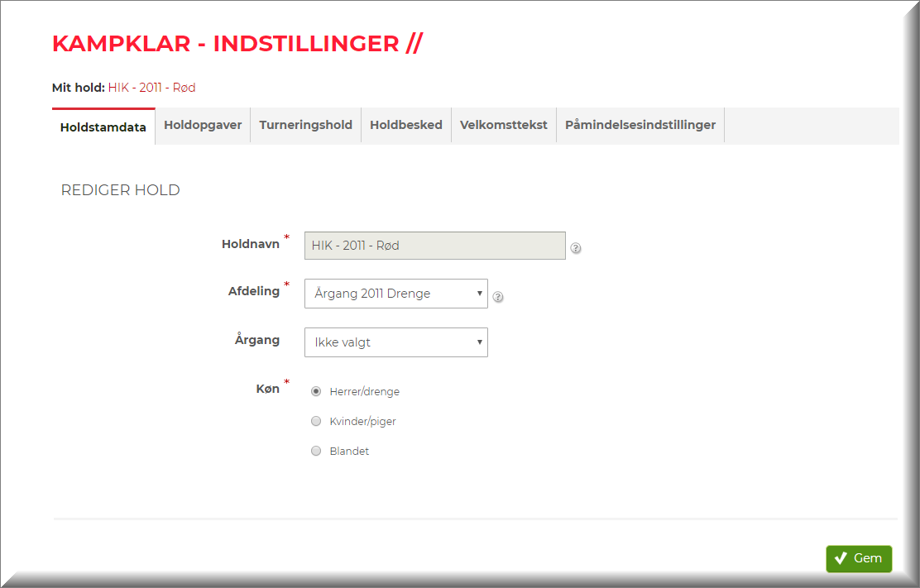This screenshot has height=588, width=920.
Task: Choose the Kvinder/piger gender option
Action: click(x=316, y=422)
